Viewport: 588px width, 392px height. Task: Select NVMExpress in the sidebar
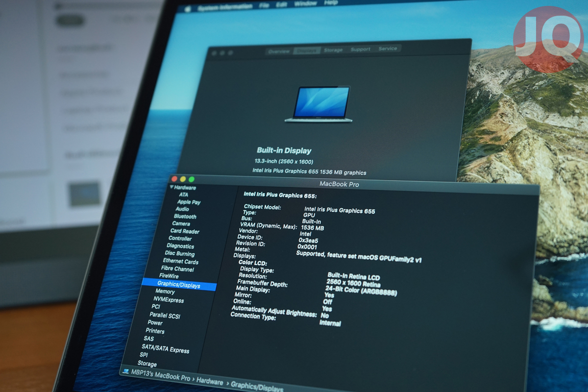pyautogui.click(x=169, y=299)
